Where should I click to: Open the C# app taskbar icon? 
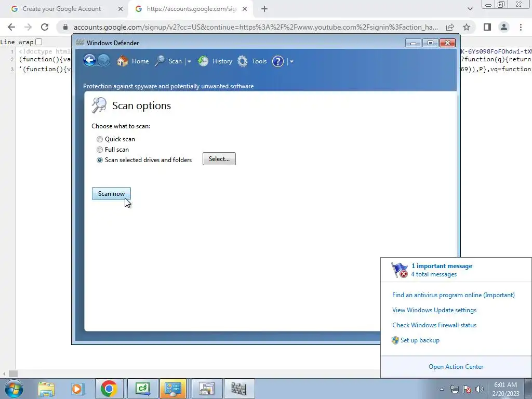coord(142,389)
